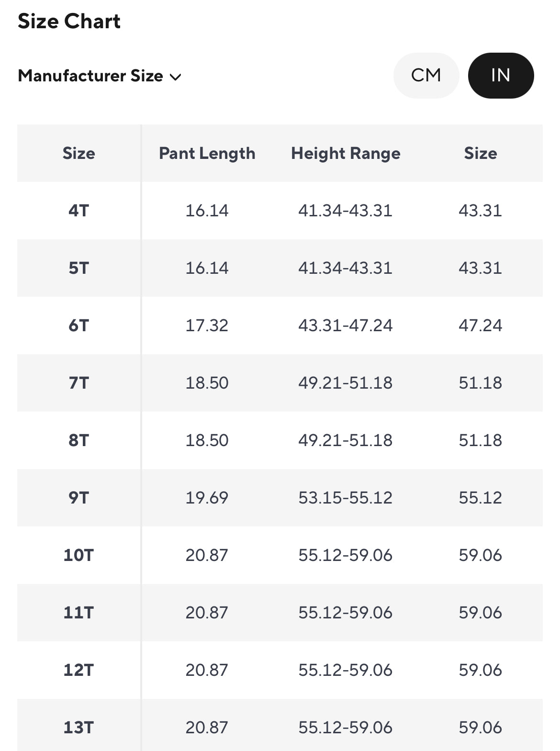Select the 6T size row label
This screenshot has height=751, width=560.
pyautogui.click(x=78, y=325)
